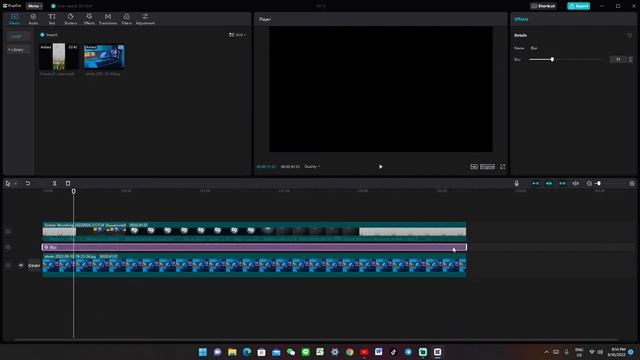Open File Explorer from taskbar
The height and width of the screenshot is (360, 640).
(232, 352)
